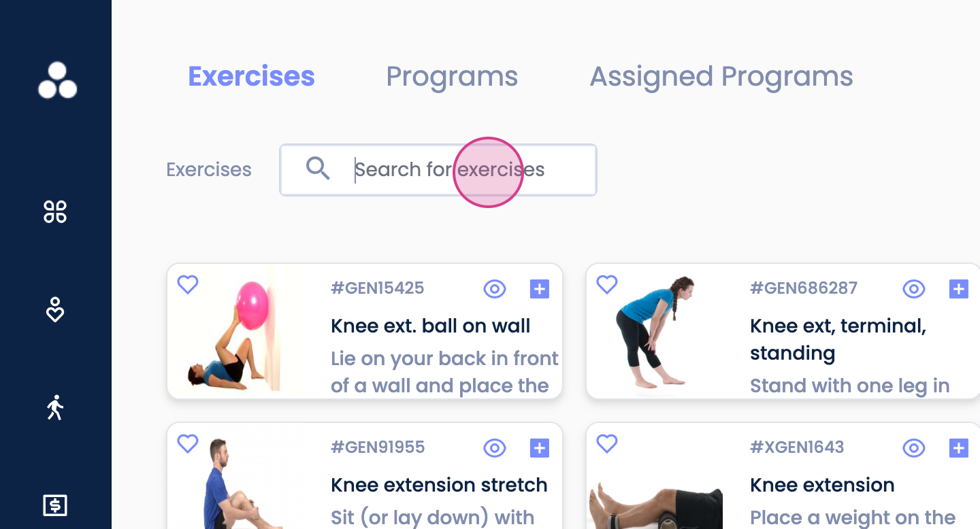This screenshot has height=529, width=980.
Task: Add #XGEN1643 Knee extension with plus icon
Action: point(958,448)
